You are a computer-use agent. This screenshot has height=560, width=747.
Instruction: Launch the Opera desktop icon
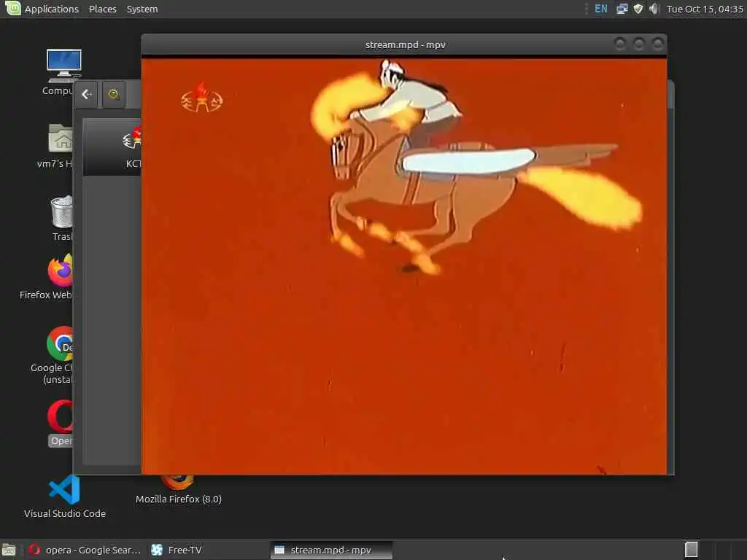point(60,416)
